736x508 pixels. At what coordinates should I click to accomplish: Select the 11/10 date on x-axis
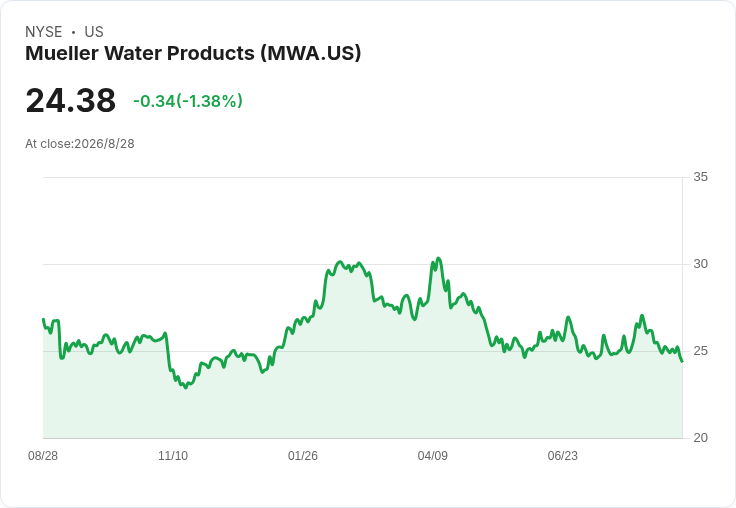[173, 455]
